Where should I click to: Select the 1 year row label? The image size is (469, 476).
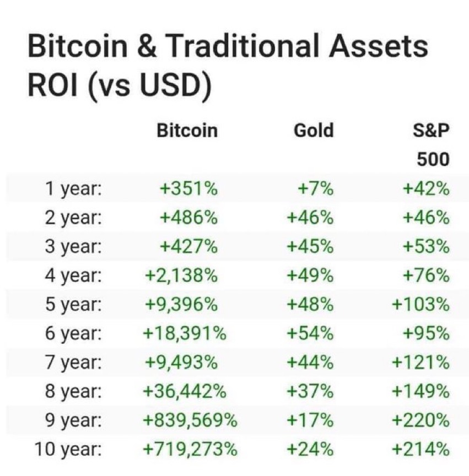(73, 189)
